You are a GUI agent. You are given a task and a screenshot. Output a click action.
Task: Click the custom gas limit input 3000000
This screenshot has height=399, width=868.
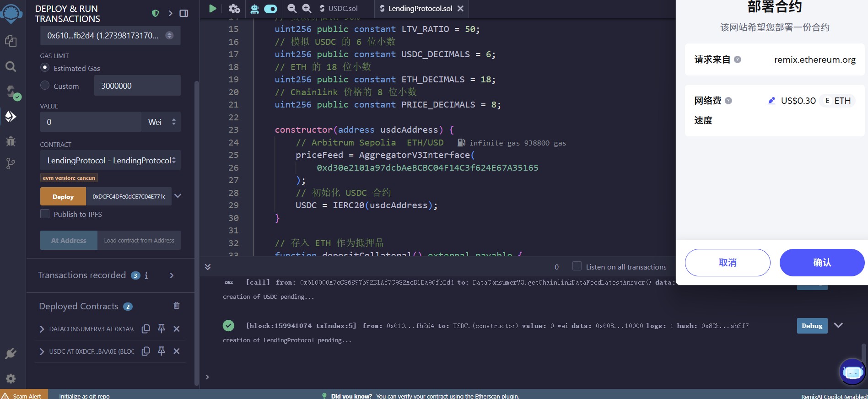[137, 86]
